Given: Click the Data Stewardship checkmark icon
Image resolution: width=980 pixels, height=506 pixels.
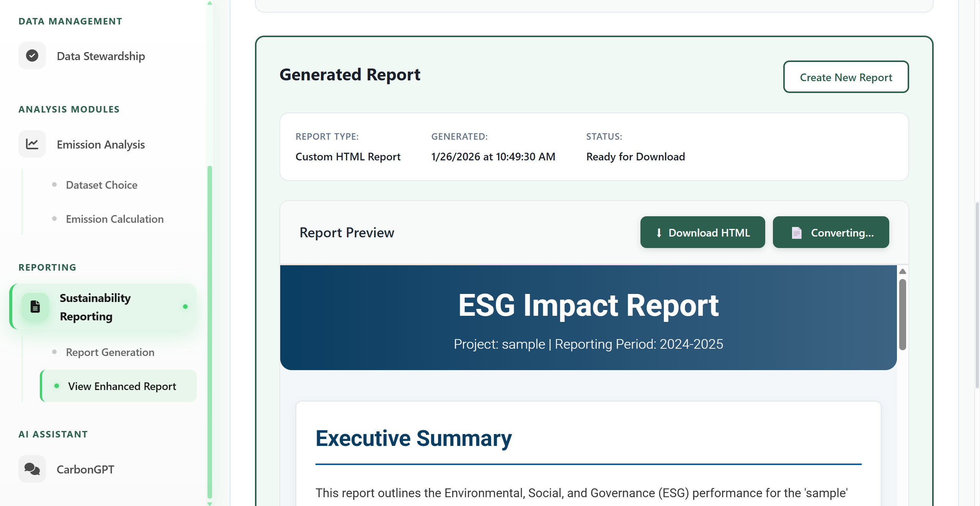Looking at the screenshot, I should point(32,56).
